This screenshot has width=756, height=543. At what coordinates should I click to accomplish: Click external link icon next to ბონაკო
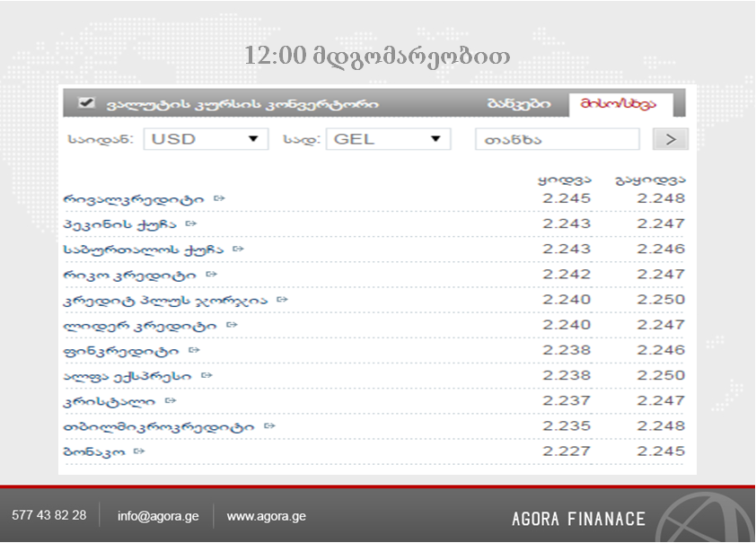click(x=139, y=451)
